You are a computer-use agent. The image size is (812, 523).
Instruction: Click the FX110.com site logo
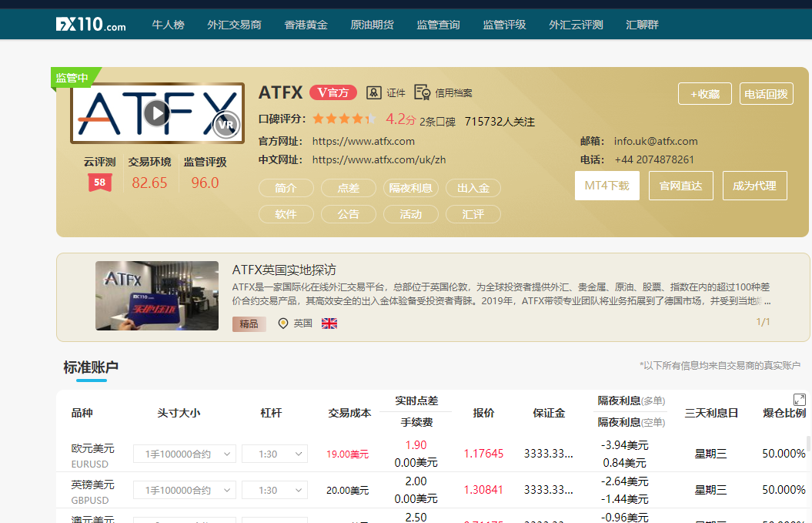(91, 25)
